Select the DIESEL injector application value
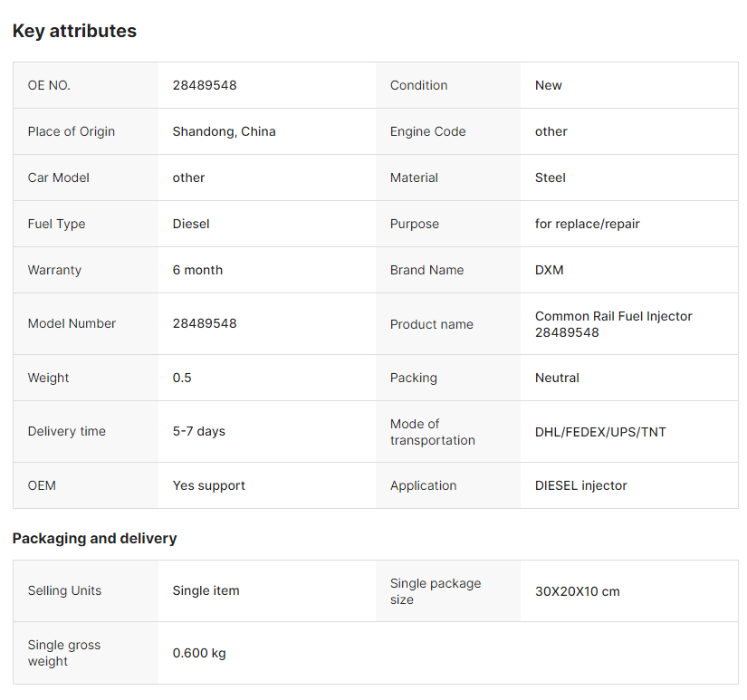 [x=580, y=485]
